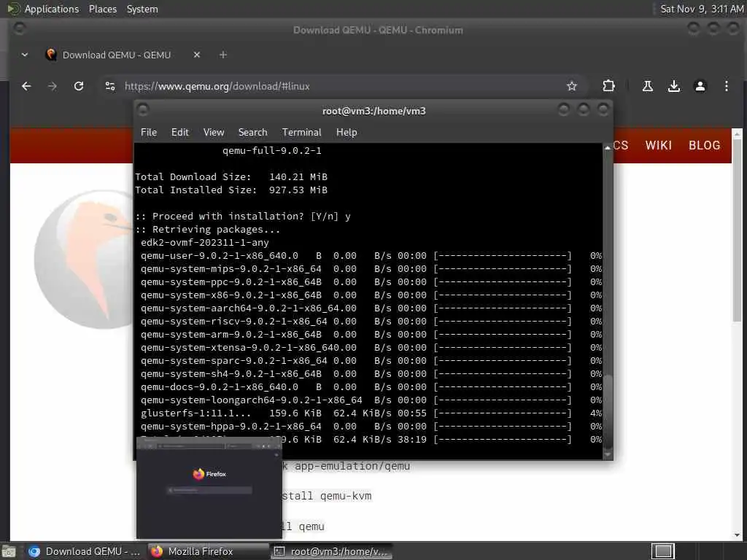
Task: Click the edk2-ovmf-202311-1-any line
Action: pos(205,242)
